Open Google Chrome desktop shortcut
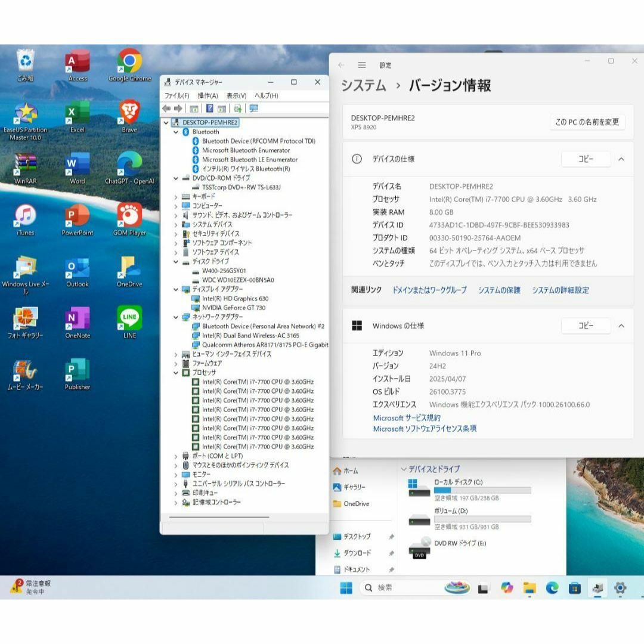This screenshot has height=644, width=644. tap(129, 65)
